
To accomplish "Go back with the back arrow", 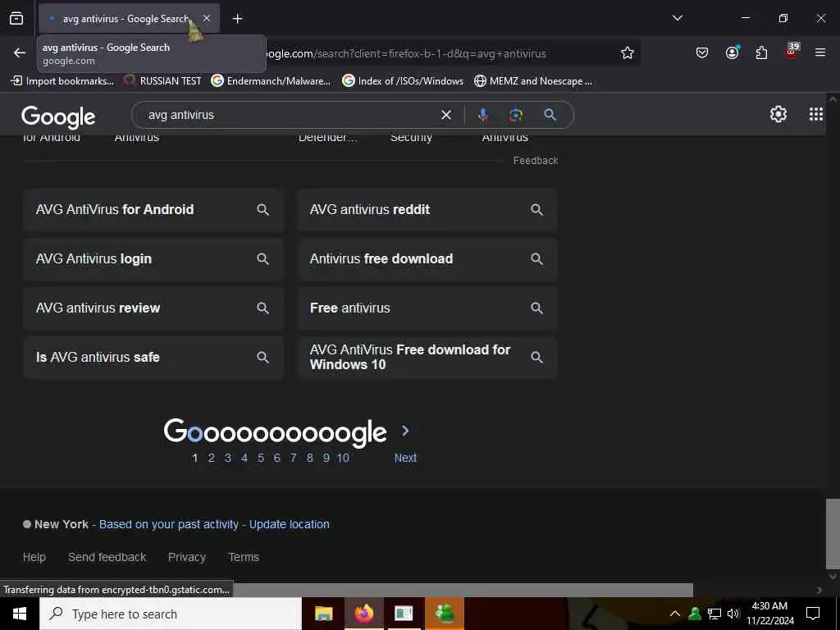I will [x=20, y=53].
